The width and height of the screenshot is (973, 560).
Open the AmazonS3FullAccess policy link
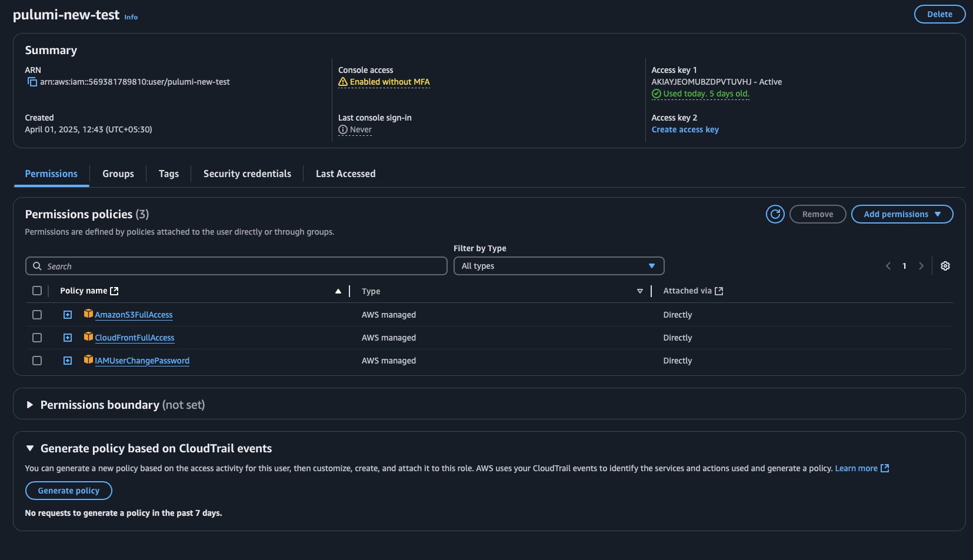134,315
